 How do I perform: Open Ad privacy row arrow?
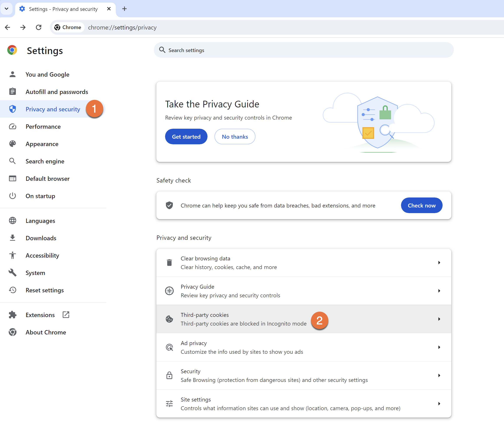[439, 347]
